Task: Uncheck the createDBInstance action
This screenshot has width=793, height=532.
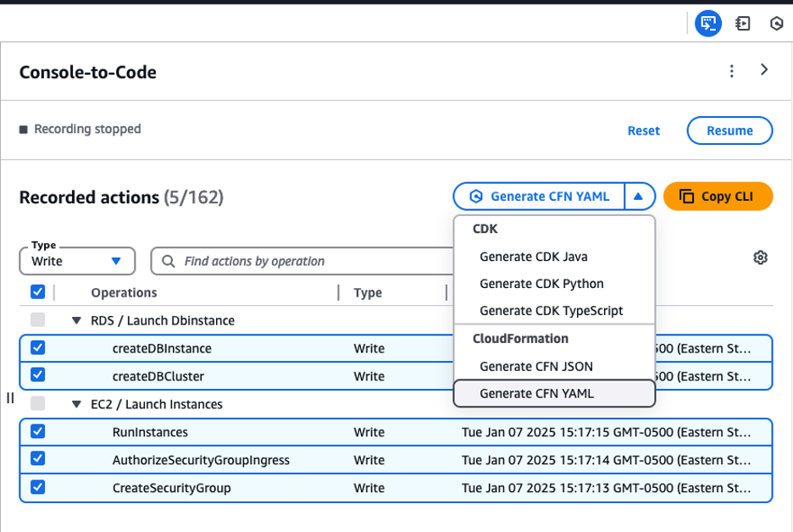Action: pos(38,348)
